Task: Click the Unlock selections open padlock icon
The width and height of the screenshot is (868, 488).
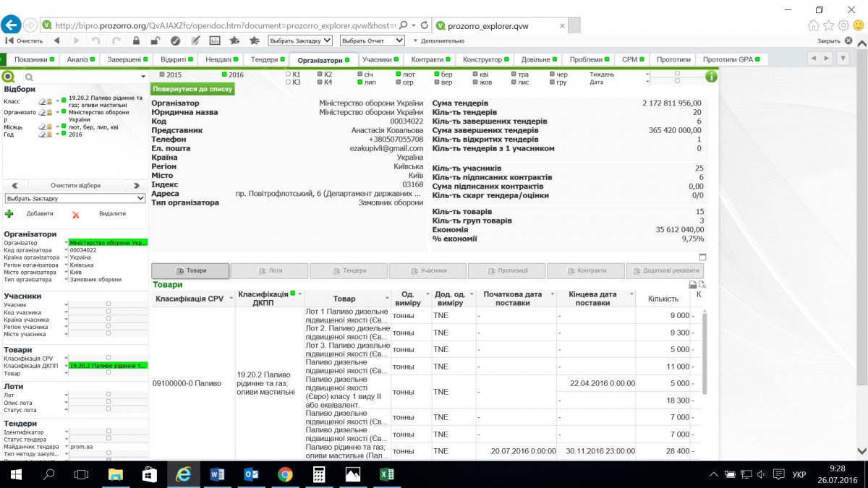Action: coord(155,40)
